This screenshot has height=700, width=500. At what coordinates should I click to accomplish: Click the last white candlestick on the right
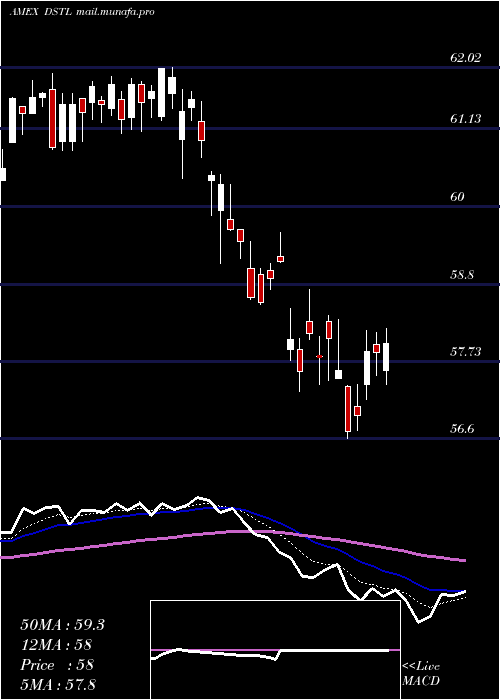(386, 357)
